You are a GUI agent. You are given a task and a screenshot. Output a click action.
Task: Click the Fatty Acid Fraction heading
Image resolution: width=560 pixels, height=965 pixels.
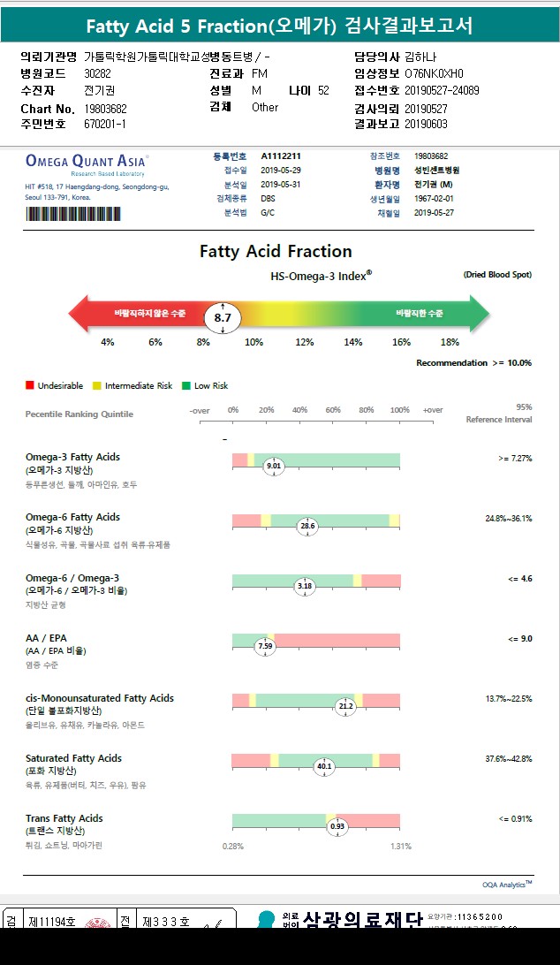click(276, 251)
